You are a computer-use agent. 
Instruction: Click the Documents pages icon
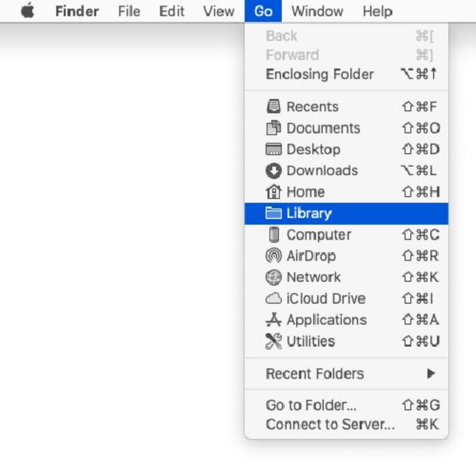point(273,128)
